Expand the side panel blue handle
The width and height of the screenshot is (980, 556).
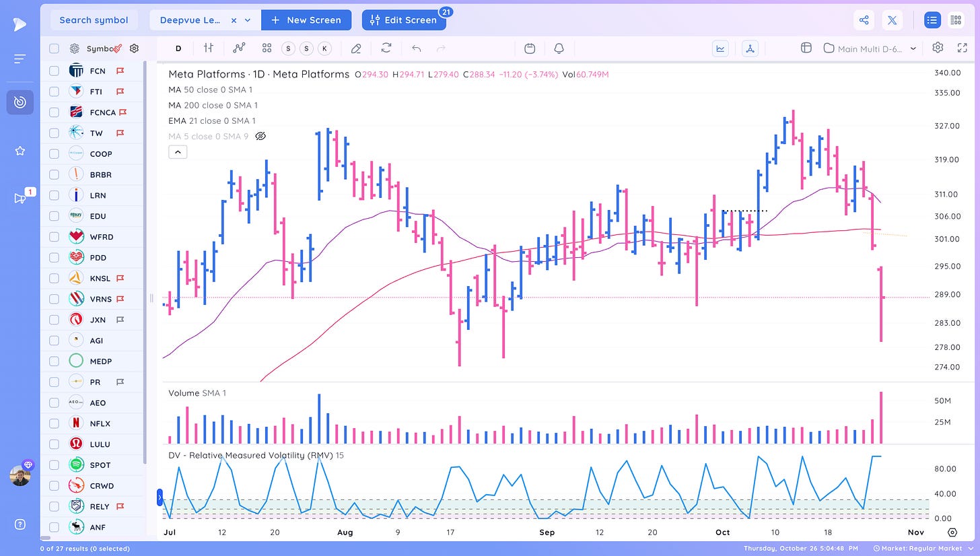[x=160, y=497]
